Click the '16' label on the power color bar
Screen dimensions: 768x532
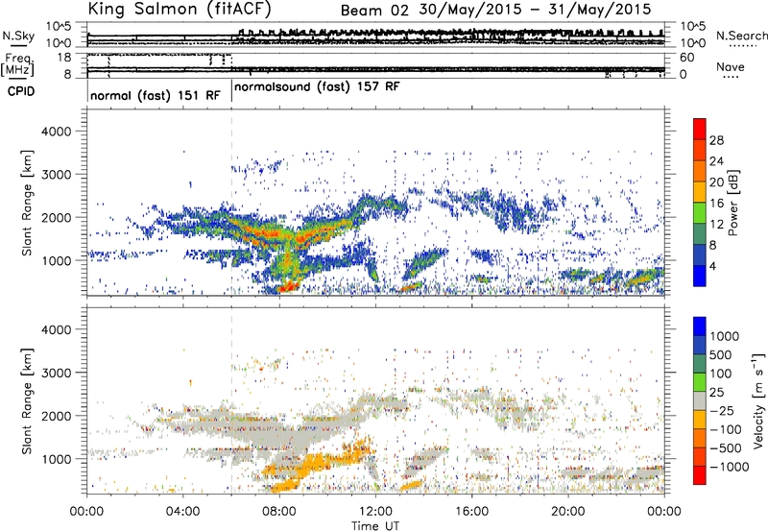[x=716, y=204]
